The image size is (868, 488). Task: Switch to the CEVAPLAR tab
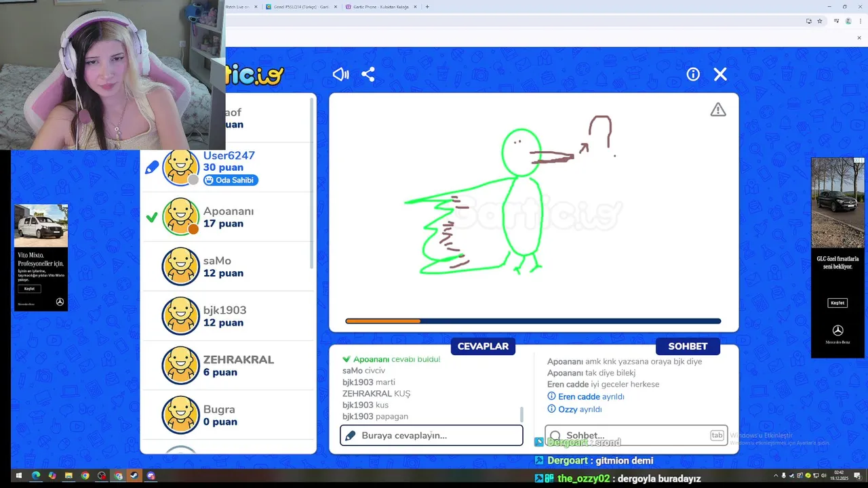(x=483, y=346)
